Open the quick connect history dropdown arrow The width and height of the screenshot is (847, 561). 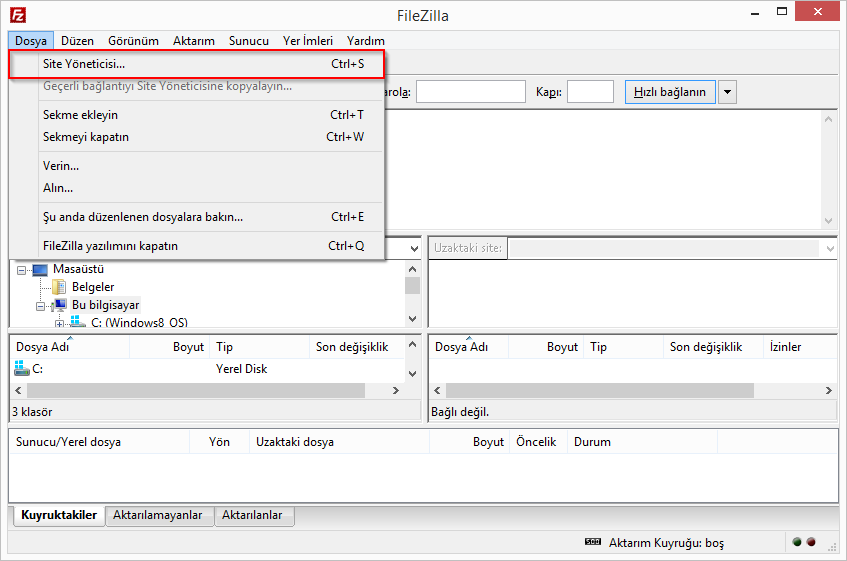727,92
